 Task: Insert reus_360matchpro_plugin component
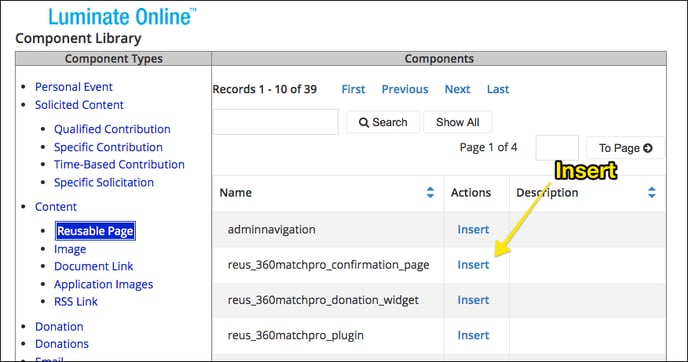(x=473, y=335)
